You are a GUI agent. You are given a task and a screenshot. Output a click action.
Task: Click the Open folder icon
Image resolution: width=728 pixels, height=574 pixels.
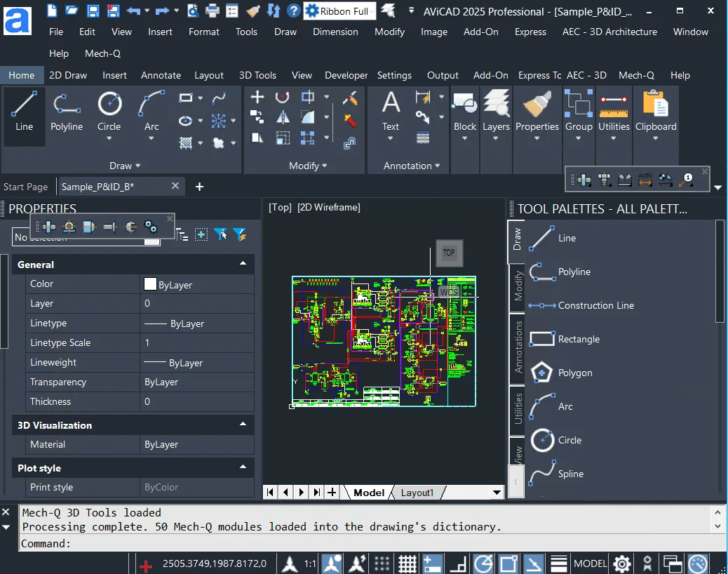click(72, 11)
